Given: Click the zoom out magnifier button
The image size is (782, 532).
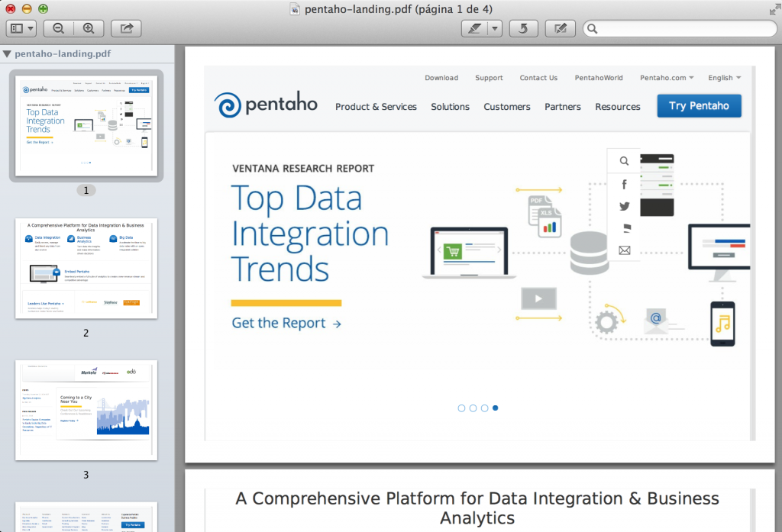Looking at the screenshot, I should [x=58, y=28].
